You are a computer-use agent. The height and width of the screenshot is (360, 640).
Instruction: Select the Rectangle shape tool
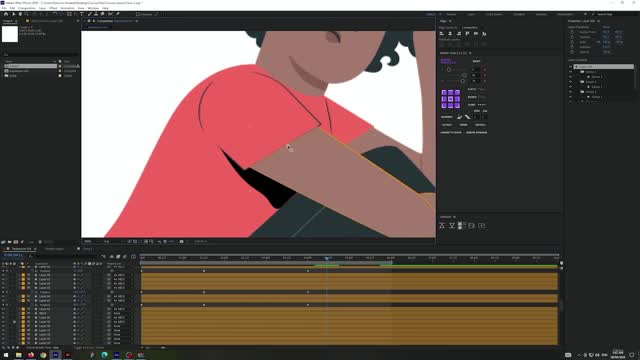(69, 14)
